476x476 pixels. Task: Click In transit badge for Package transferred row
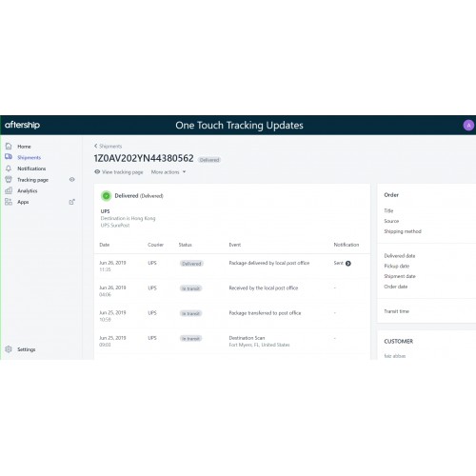[x=190, y=313]
